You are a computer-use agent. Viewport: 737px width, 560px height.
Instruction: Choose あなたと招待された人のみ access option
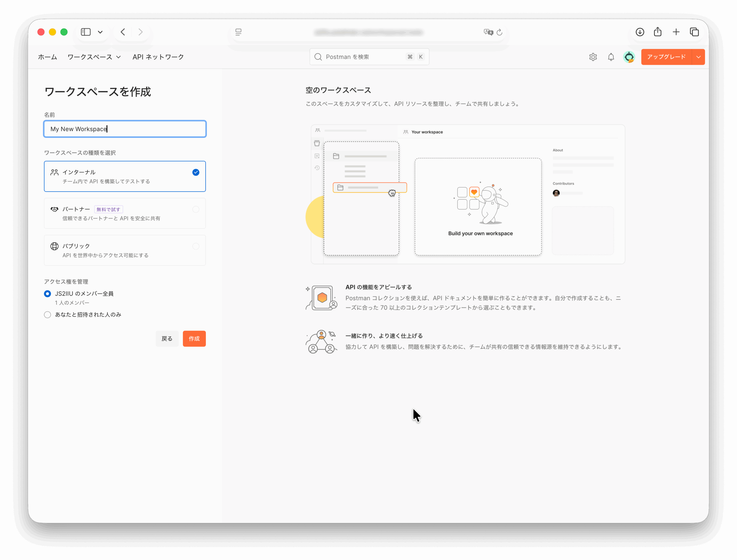[x=47, y=315]
